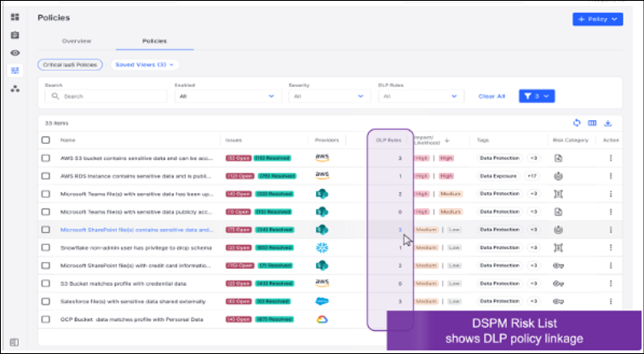Open the column layout settings icon

tap(592, 123)
